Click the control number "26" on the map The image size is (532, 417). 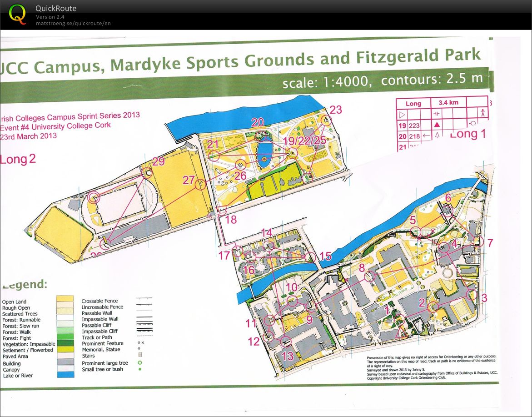(240, 176)
